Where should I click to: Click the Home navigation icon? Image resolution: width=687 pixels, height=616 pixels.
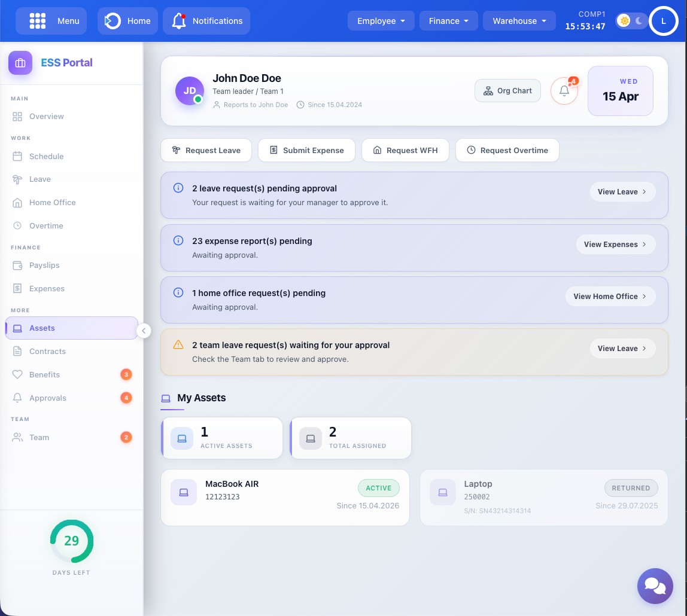[x=113, y=21]
